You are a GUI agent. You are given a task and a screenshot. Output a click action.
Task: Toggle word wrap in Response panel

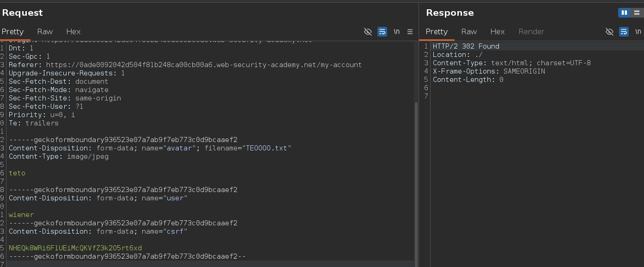pyautogui.click(x=624, y=31)
